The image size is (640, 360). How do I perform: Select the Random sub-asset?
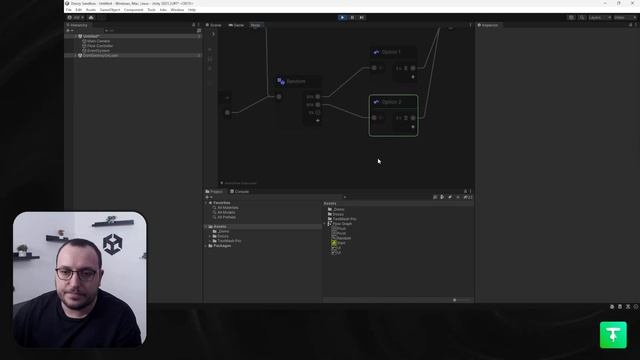coord(341,238)
